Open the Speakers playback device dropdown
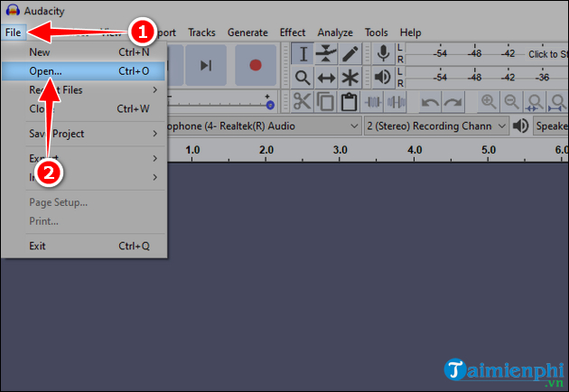 pyautogui.click(x=551, y=126)
